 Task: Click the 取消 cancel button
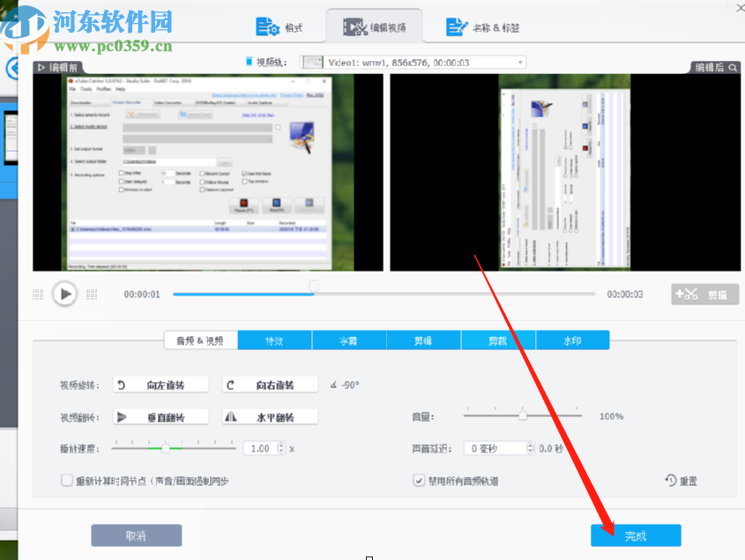137,536
